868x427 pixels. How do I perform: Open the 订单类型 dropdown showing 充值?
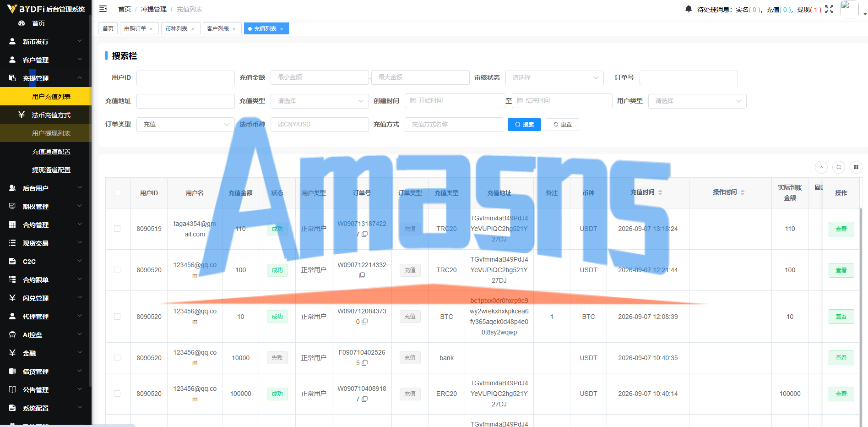[185, 124]
